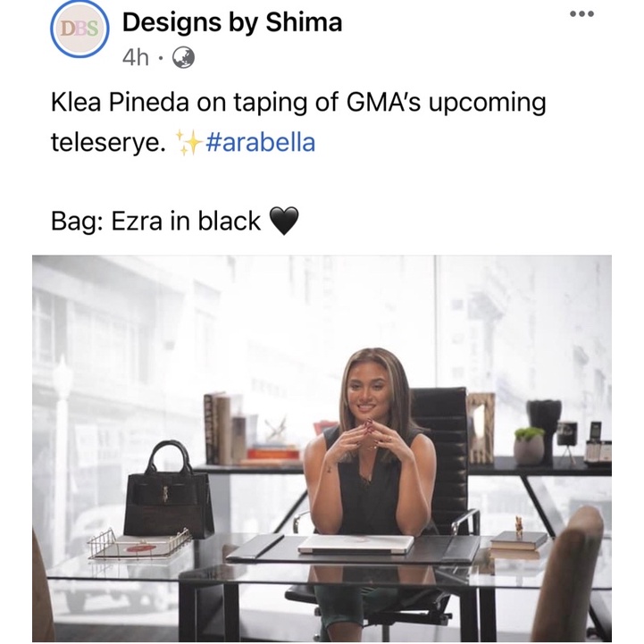Click the closed laptop on the desk
This screenshot has width=644, height=644.
(356, 544)
